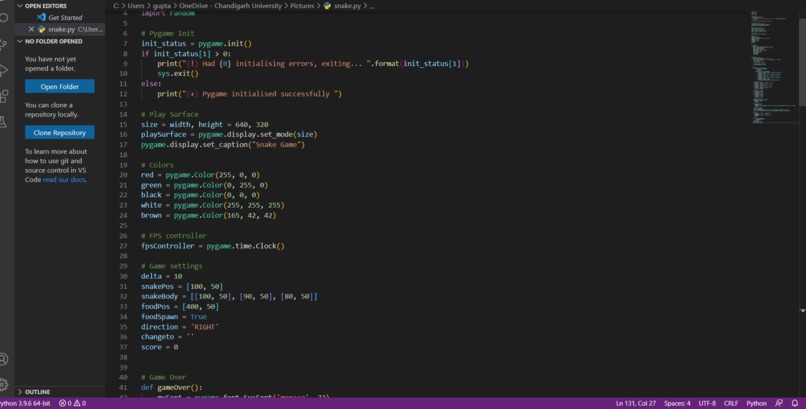Select Python interpreter 3.9.6 64-bit
Viewport: 806px width, 409px height.
pyautogui.click(x=25, y=403)
